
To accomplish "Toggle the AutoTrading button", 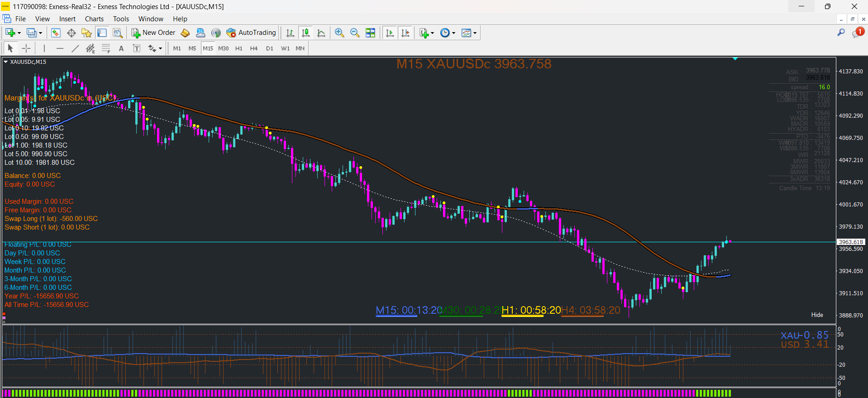I will [x=251, y=33].
